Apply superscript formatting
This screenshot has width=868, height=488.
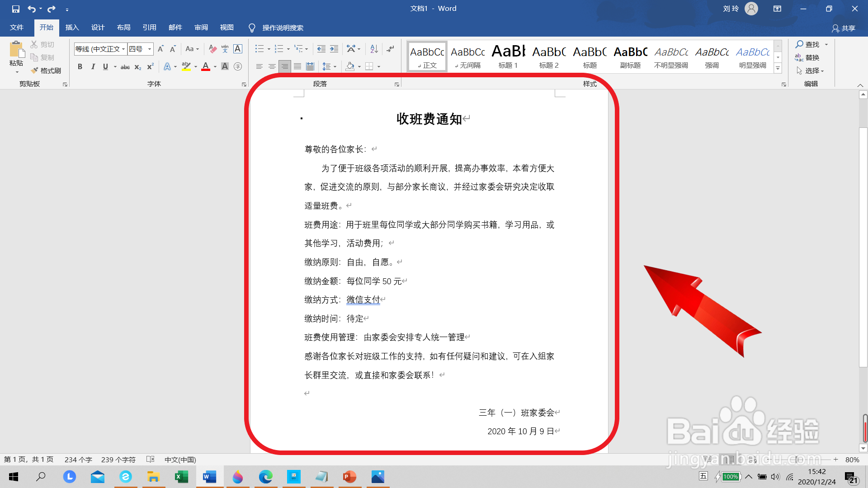[151, 67]
